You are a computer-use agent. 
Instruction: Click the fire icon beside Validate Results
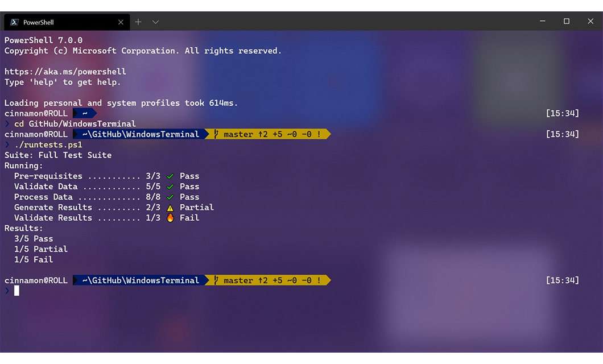coord(170,218)
